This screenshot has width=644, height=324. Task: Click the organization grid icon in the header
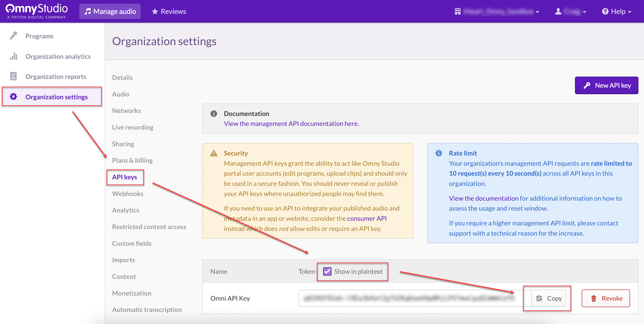[458, 12]
